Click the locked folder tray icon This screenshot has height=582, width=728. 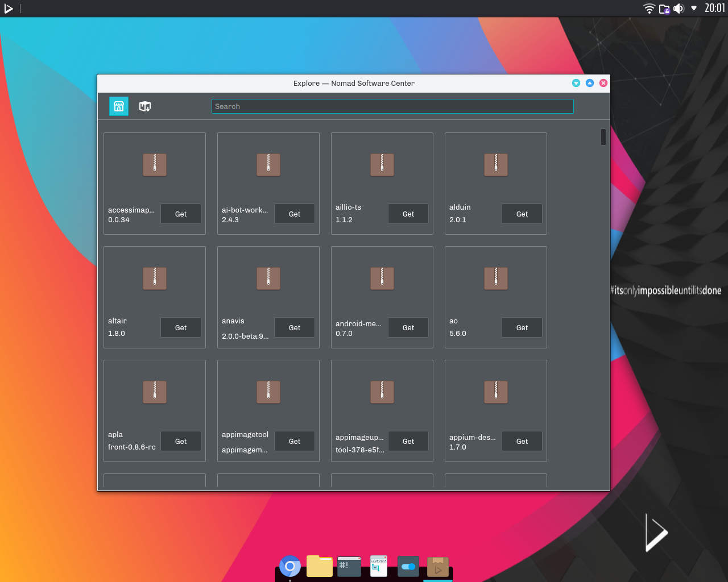pyautogui.click(x=664, y=9)
